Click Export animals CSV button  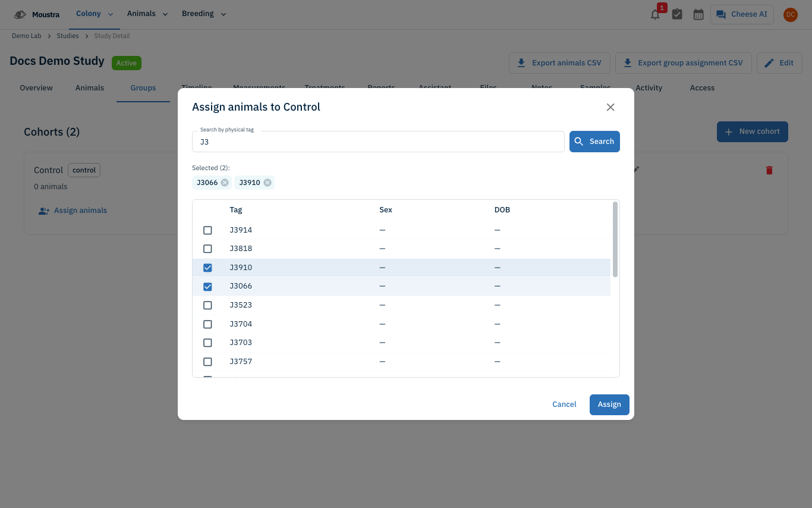point(559,63)
